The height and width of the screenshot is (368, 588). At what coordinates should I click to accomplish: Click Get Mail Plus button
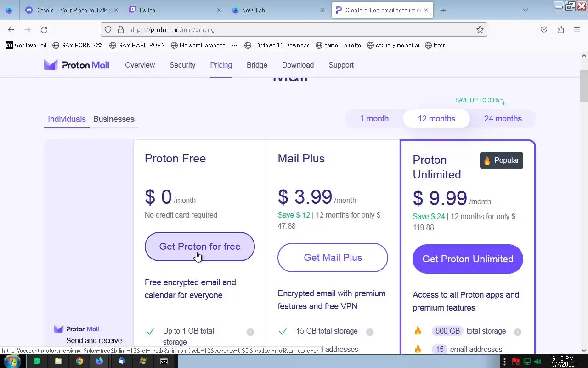click(x=333, y=258)
